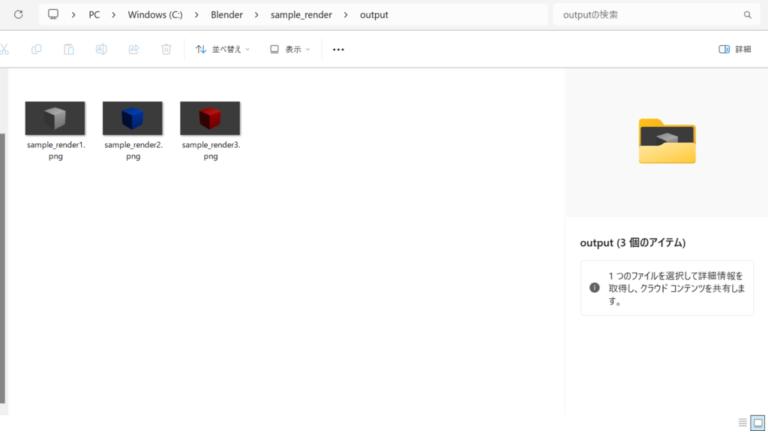The height and width of the screenshot is (431, 768).
Task: Navigate to sample_render in the breadcrumb
Action: (x=300, y=15)
